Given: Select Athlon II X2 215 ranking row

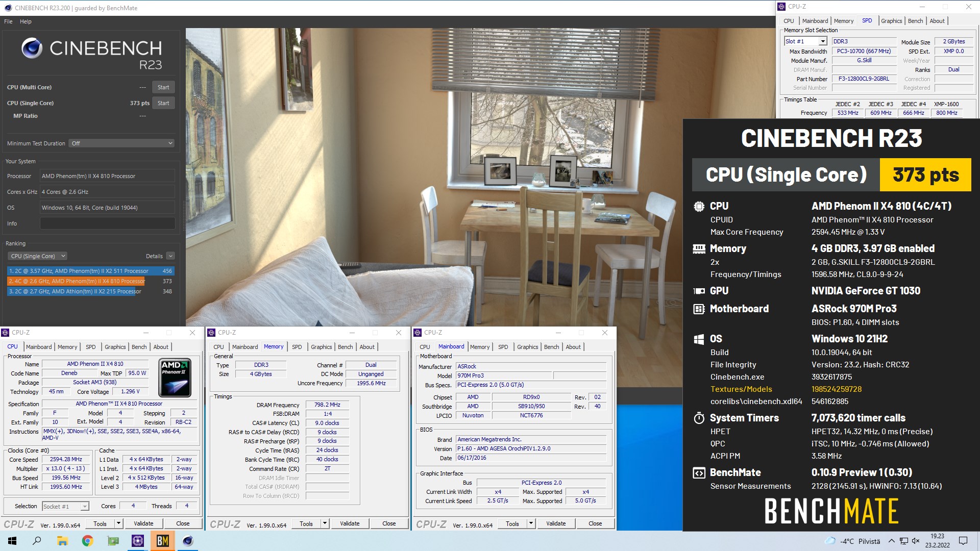Looking at the screenshot, I should tap(91, 291).
